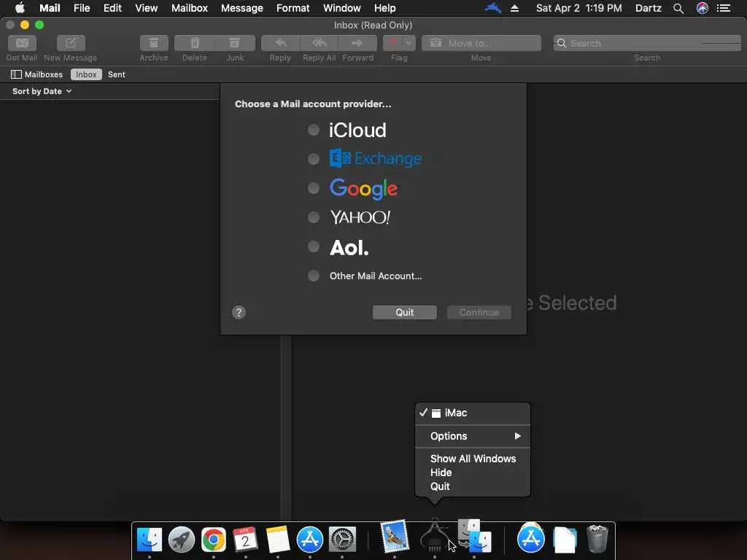Toggle the Mailboxes sidebar button
The height and width of the screenshot is (560, 747).
36,74
